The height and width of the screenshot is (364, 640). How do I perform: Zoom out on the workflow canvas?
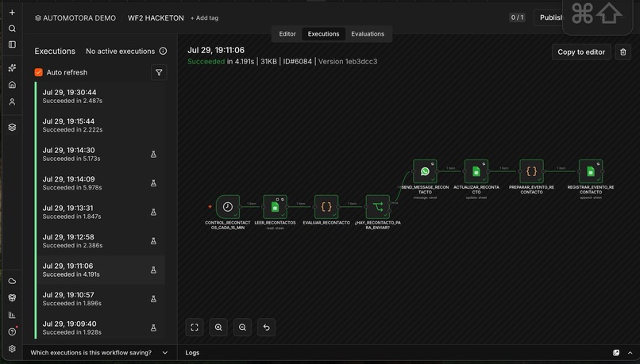pyautogui.click(x=242, y=328)
